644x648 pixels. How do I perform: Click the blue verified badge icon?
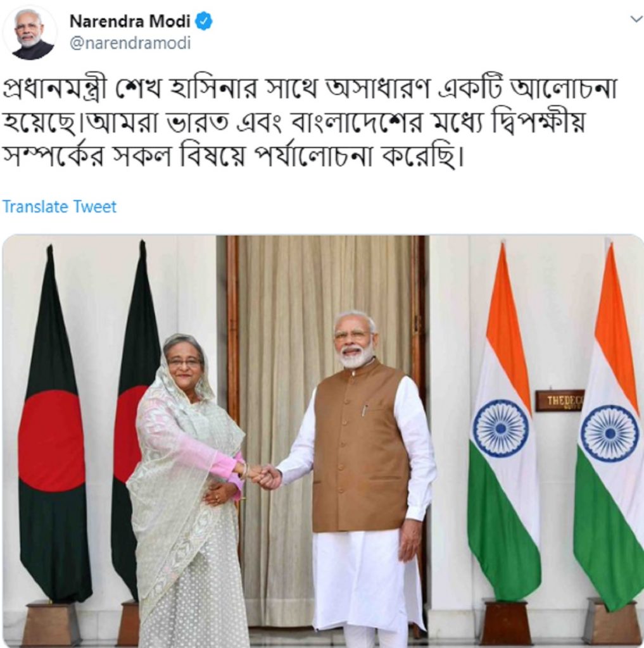pyautogui.click(x=203, y=22)
